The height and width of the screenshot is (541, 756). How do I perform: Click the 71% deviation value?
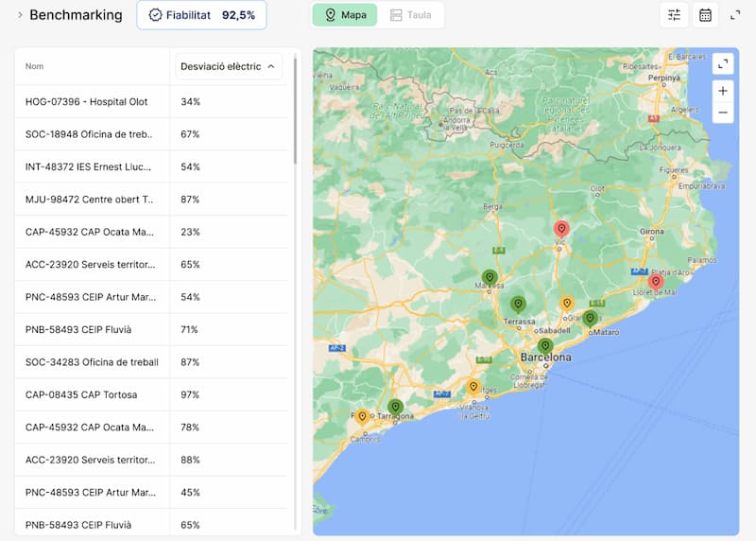[189, 330]
